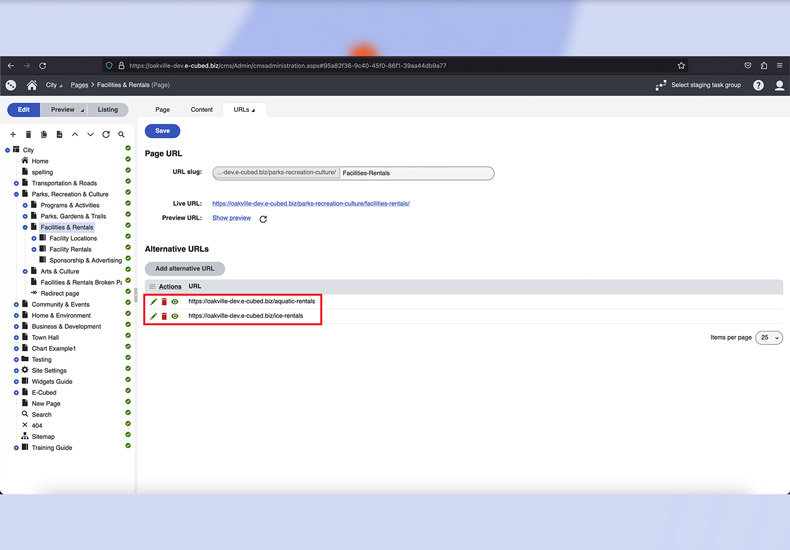Viewport: 790px width, 550px height.
Task: Refresh the page tree
Action: tap(106, 134)
